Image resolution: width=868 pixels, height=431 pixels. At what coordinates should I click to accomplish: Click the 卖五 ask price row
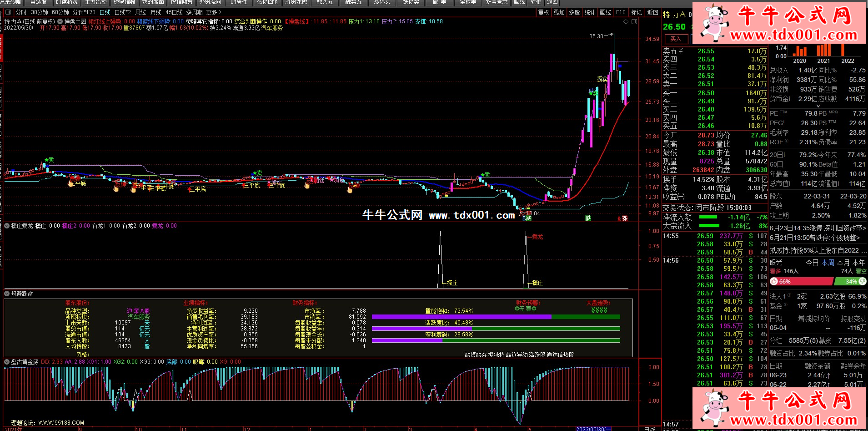pos(715,51)
